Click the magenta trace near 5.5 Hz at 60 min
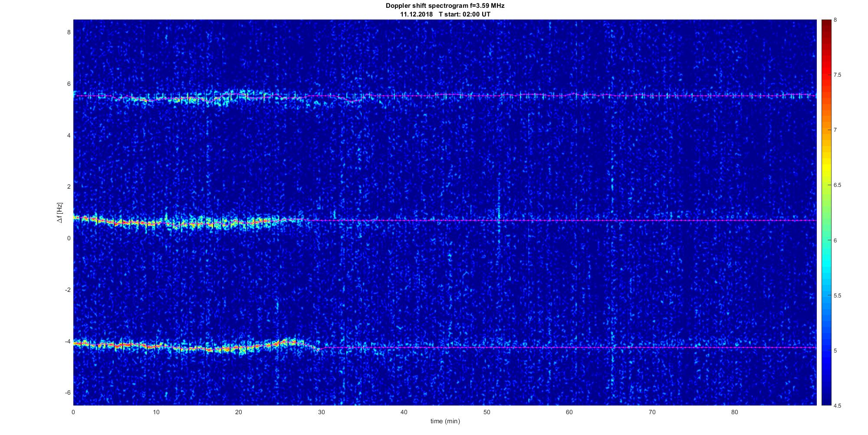The width and height of the screenshot is (868, 435). (569, 95)
